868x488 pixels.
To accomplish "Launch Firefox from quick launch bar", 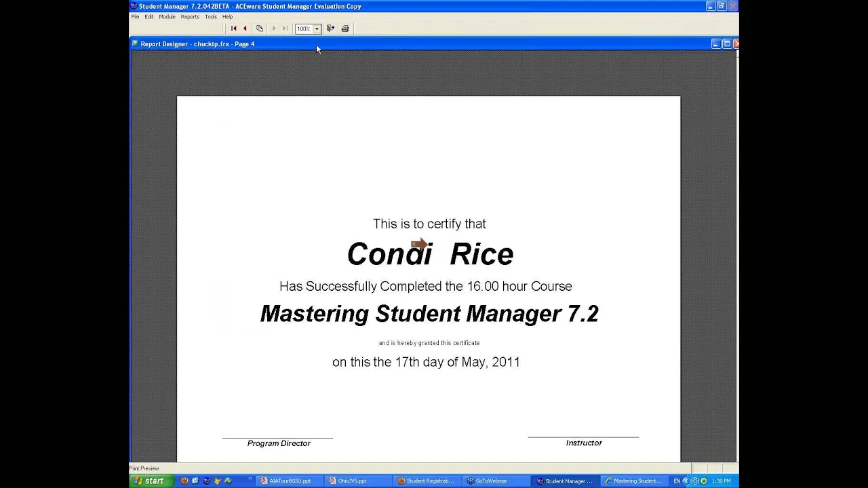I will coord(184,481).
